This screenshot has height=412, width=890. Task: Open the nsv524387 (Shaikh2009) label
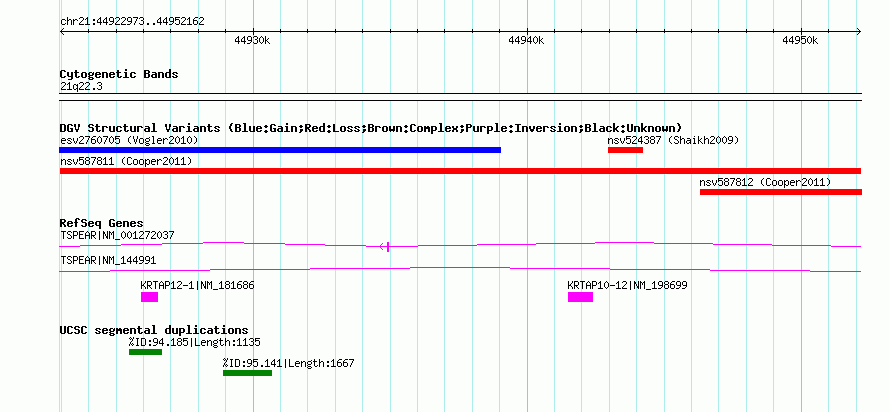673,140
